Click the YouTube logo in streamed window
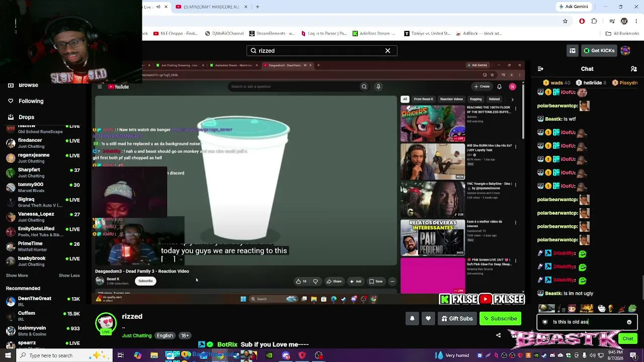The height and width of the screenshot is (362, 644). (118, 87)
